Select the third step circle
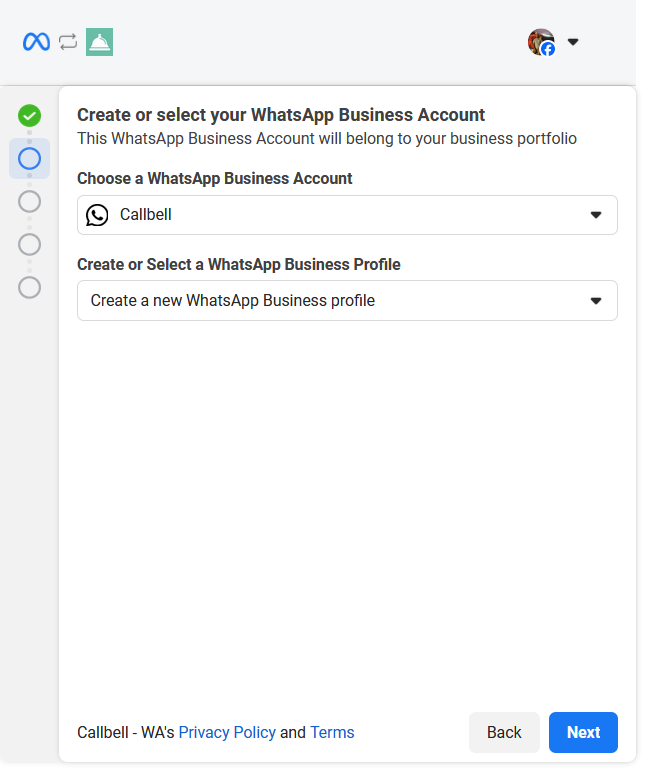Screen dimensions: 667x781 (x=29, y=202)
